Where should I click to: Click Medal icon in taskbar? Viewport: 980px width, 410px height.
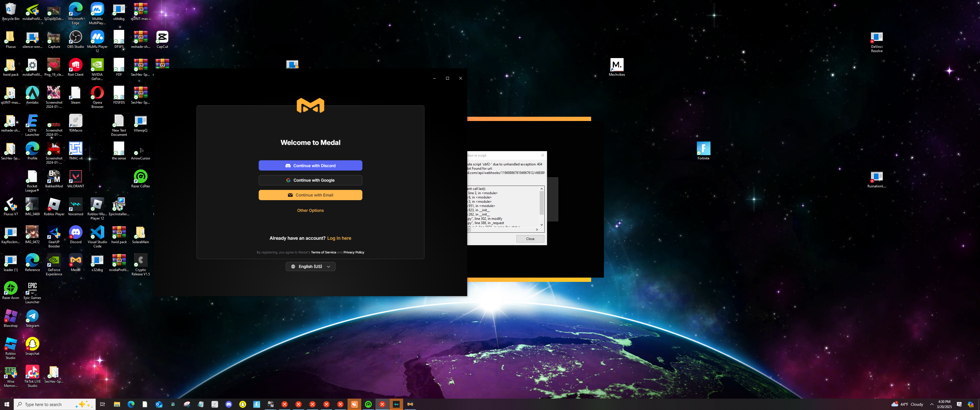click(x=410, y=404)
